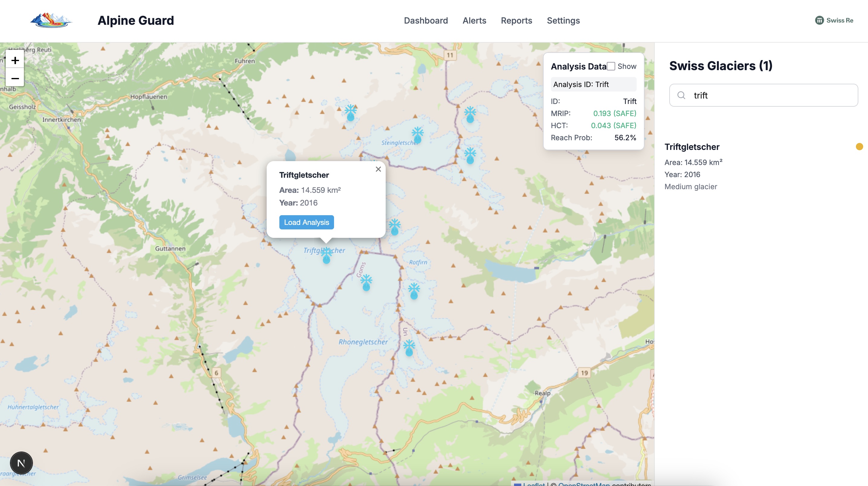Zoom out the map with minus button
Image resolution: width=868 pixels, height=486 pixels.
15,79
